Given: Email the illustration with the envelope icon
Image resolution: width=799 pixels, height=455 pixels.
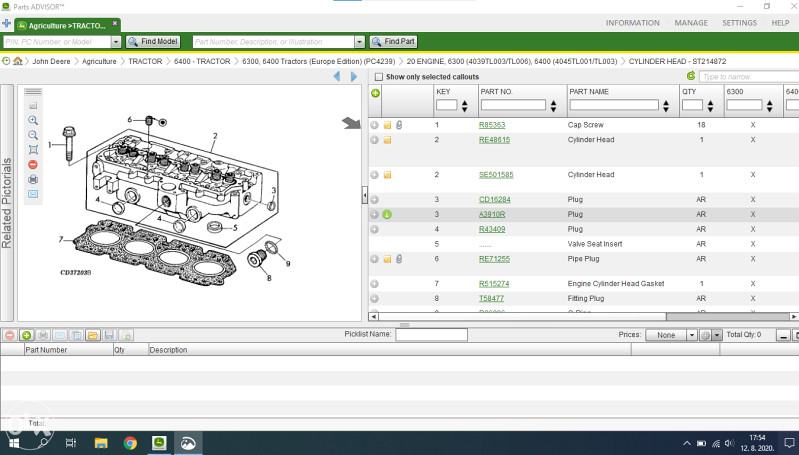Looking at the screenshot, I should (x=33, y=194).
